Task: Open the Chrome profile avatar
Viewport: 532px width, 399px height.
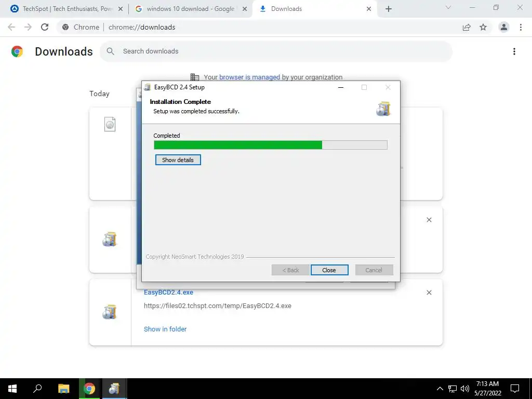Action: click(504, 27)
